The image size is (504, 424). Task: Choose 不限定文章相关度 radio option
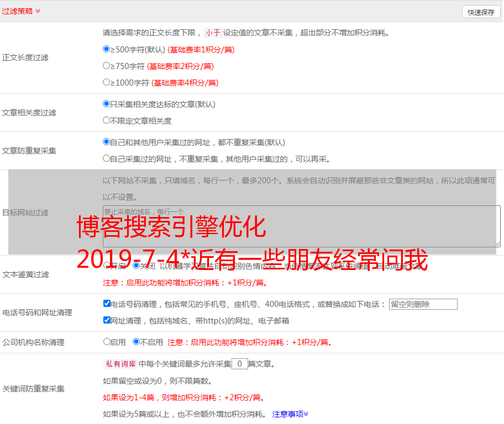point(107,120)
